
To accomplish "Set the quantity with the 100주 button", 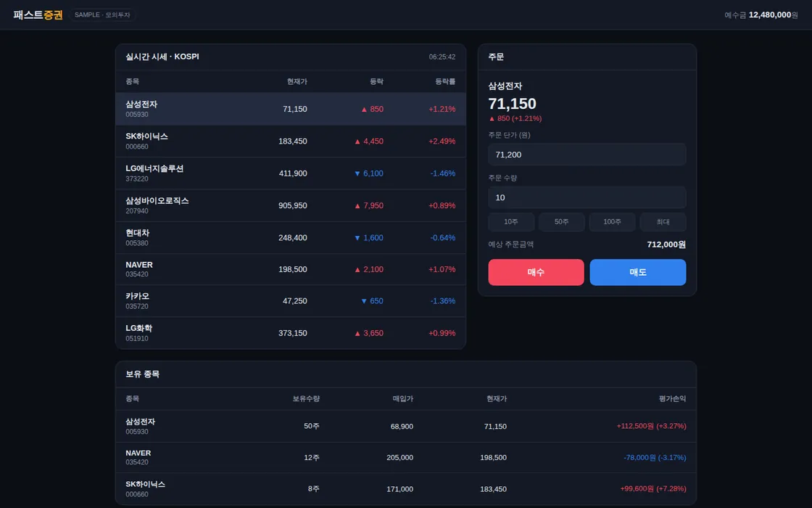I will (612, 222).
